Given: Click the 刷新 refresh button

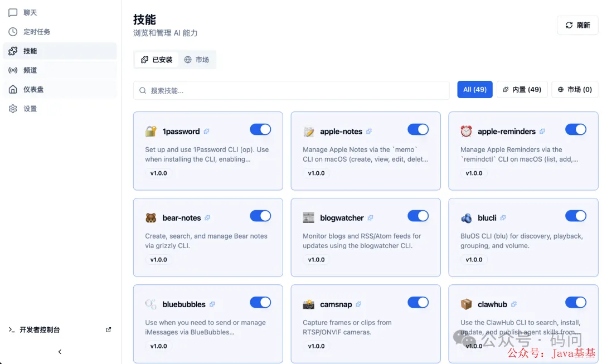Looking at the screenshot, I should coord(577,25).
